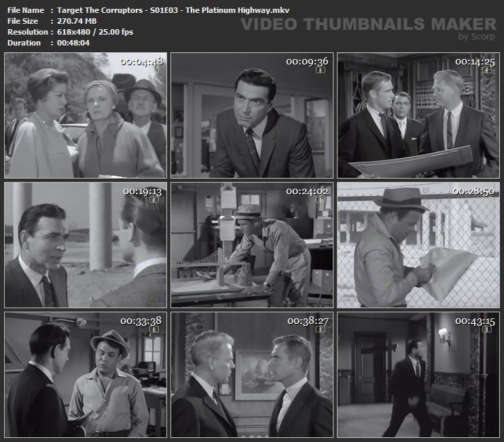Viewport: 504px width, 442px height.
Task: Click the speaker icon under timestamp 00:38:27
Action: [320, 329]
